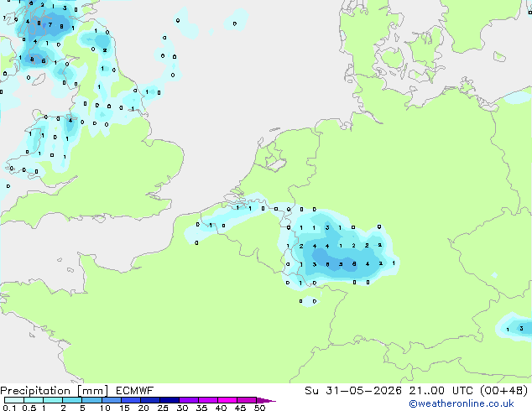Click the legend label '0.1'
Viewport: 532px width, 411px height.
click(9, 408)
